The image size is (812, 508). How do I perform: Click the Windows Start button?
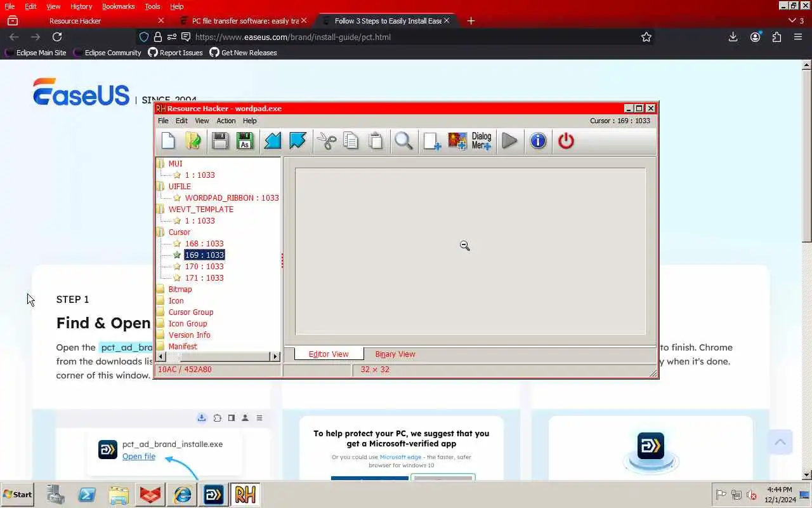(18, 494)
